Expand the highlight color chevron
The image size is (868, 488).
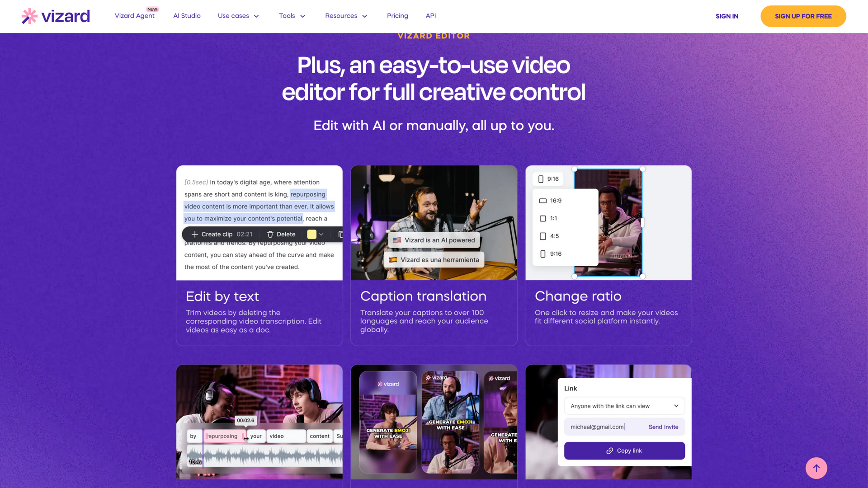[x=321, y=234]
